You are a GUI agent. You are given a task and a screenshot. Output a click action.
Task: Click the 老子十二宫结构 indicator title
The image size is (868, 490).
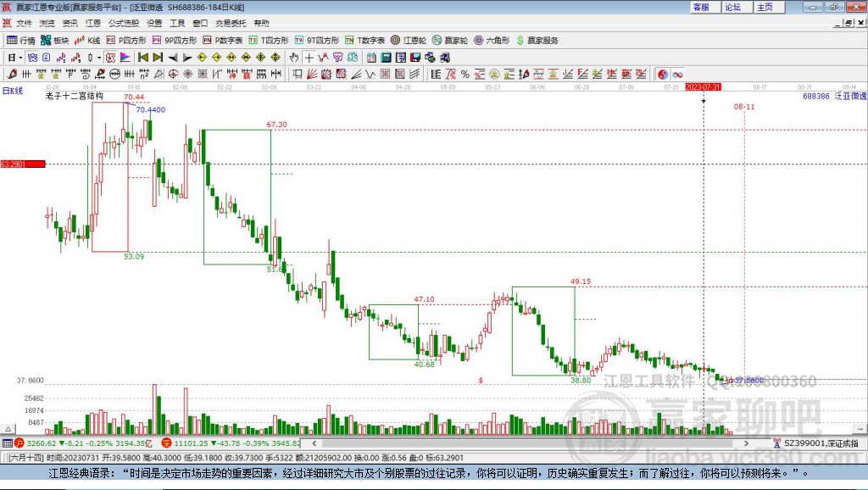point(75,96)
